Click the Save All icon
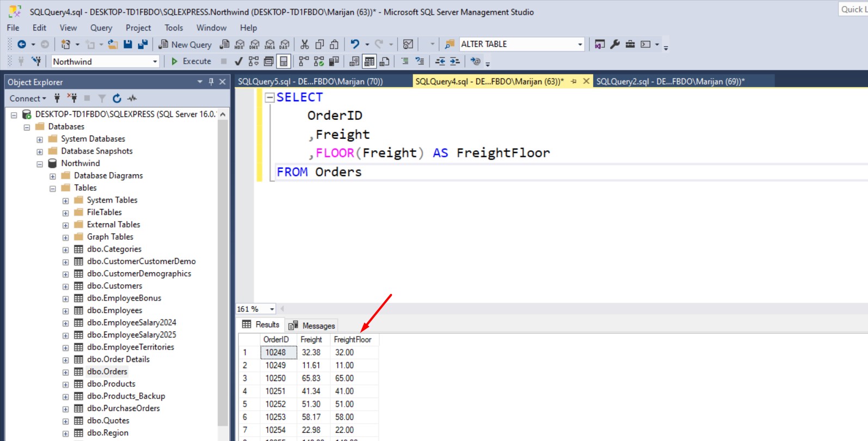 tap(143, 45)
